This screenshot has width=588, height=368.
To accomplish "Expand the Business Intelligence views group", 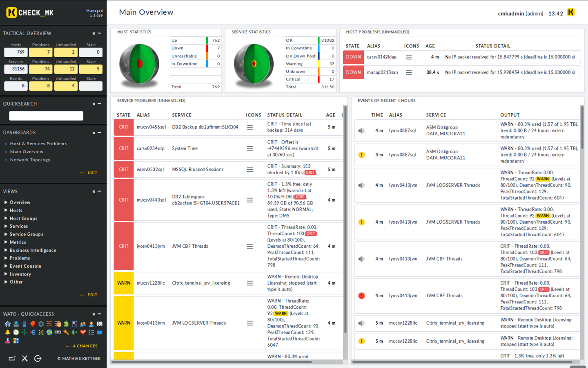I will coord(6,250).
